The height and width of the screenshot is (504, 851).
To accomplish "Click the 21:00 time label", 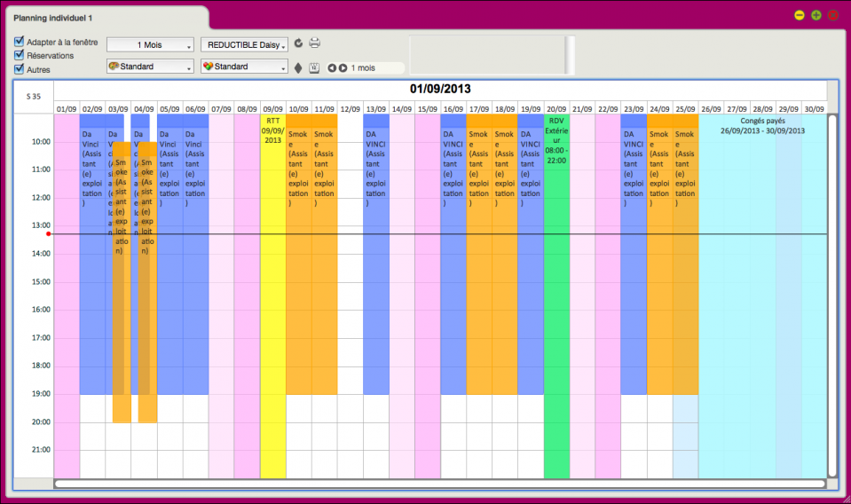I will point(41,449).
